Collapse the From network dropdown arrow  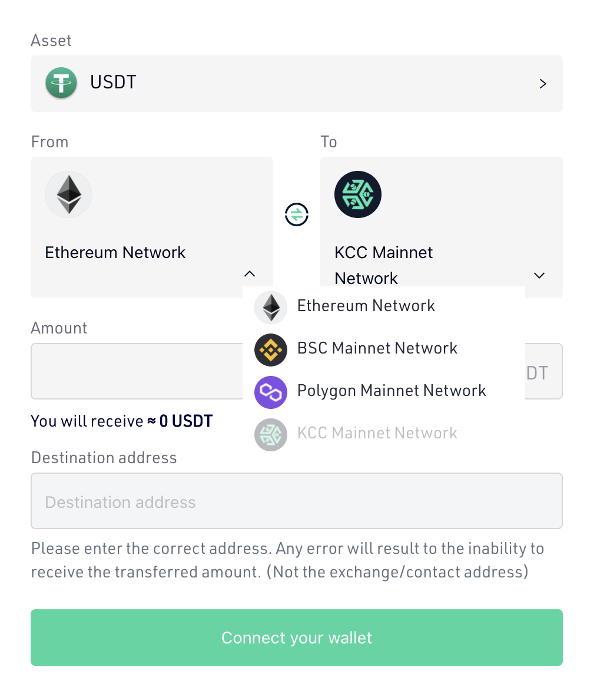pos(250,273)
